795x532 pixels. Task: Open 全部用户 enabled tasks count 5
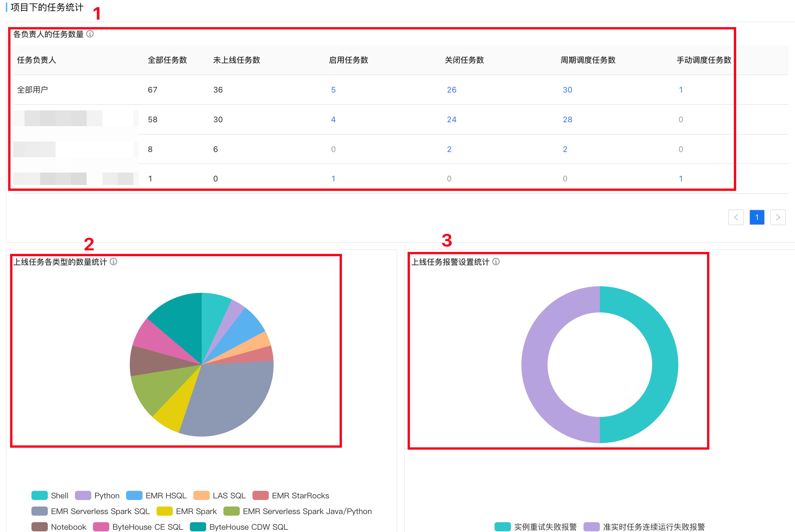click(333, 90)
